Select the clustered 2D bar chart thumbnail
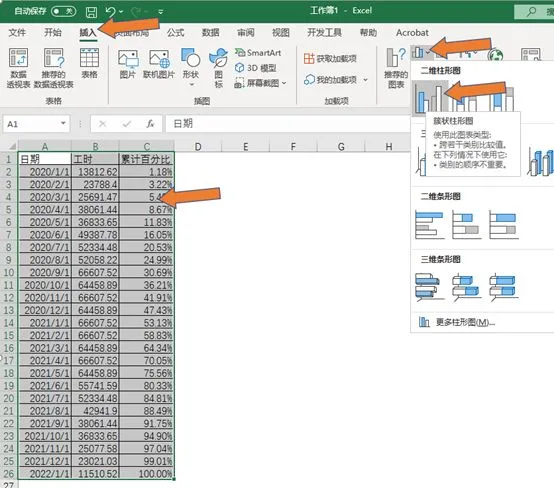554x488 pixels. click(x=429, y=225)
